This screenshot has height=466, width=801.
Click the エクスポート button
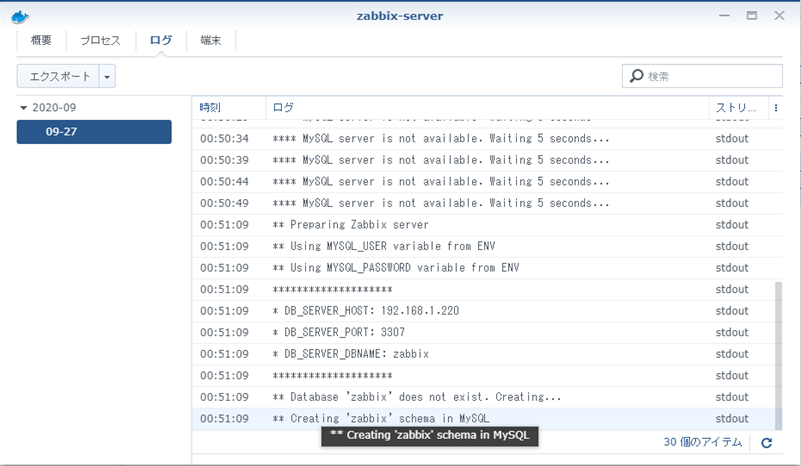coord(58,76)
